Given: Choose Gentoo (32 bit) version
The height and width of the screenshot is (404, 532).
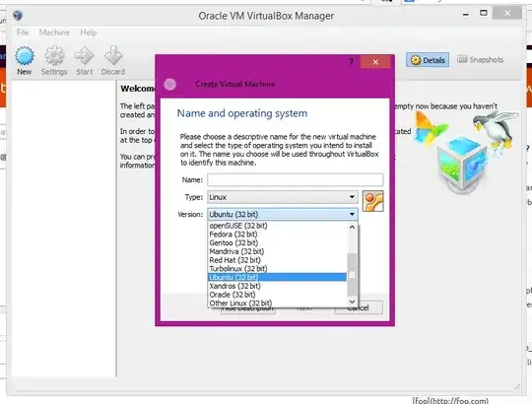Looking at the screenshot, I should coord(278,242).
